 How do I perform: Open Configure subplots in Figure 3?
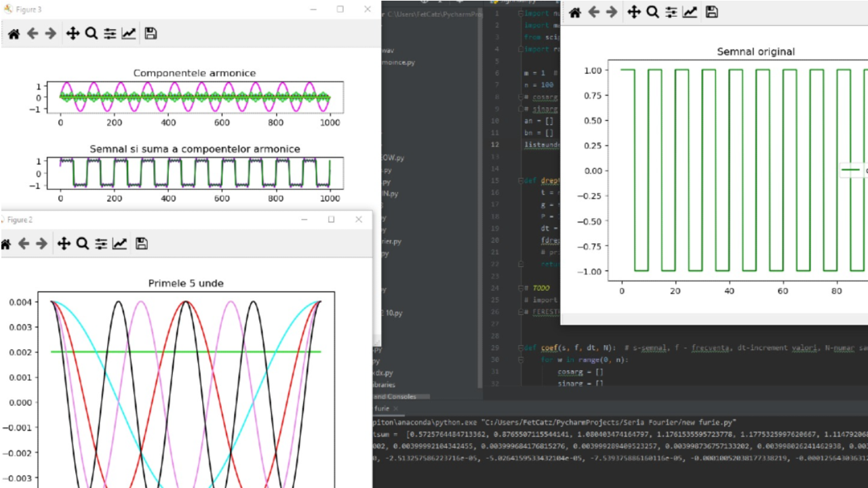tap(110, 33)
